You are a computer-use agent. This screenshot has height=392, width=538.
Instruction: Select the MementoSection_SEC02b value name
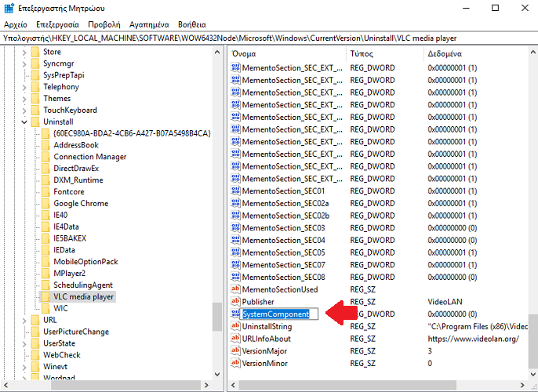[x=285, y=216]
